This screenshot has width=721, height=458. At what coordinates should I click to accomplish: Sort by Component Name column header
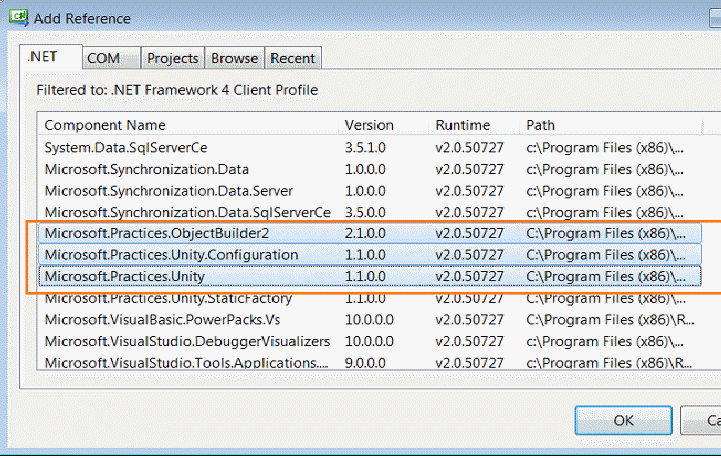[x=189, y=125]
